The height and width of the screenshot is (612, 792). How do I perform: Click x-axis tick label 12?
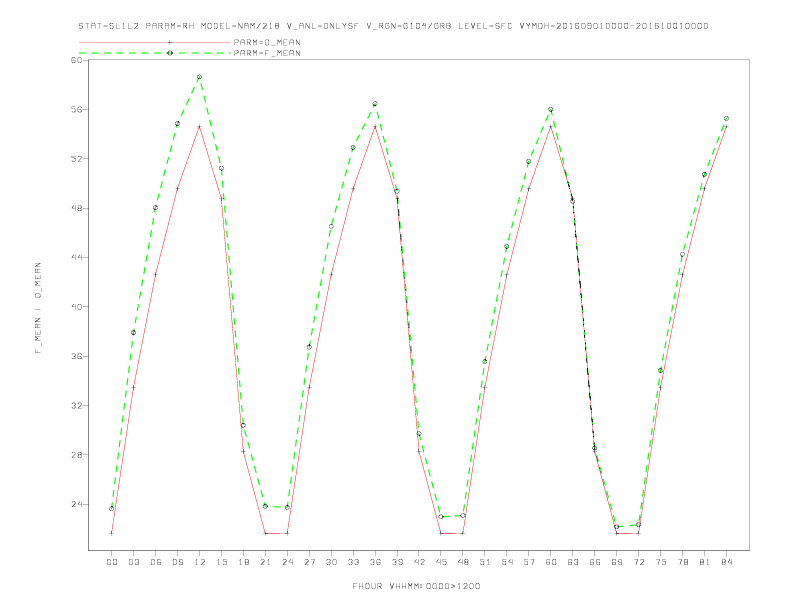[200, 562]
